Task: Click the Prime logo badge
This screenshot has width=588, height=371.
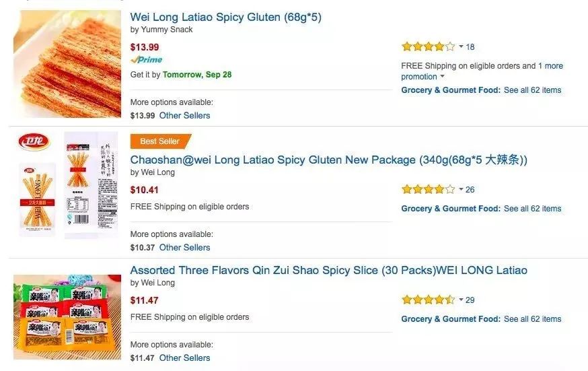Action: 147,60
